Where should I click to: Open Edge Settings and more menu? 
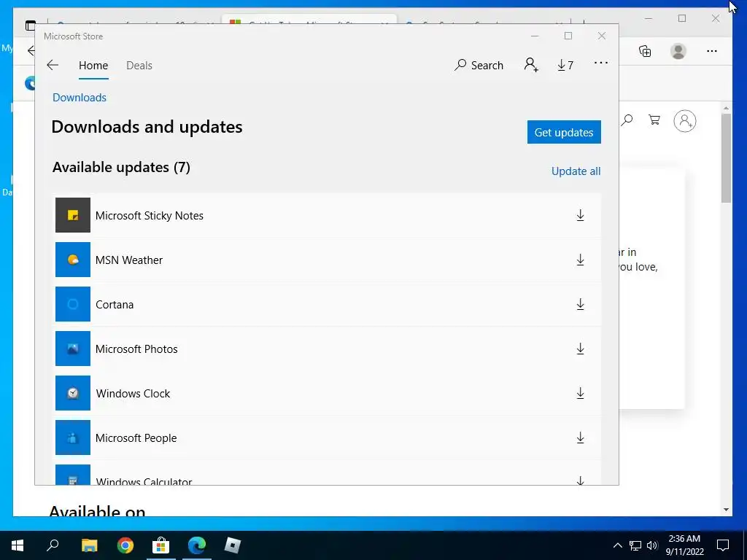(x=712, y=51)
